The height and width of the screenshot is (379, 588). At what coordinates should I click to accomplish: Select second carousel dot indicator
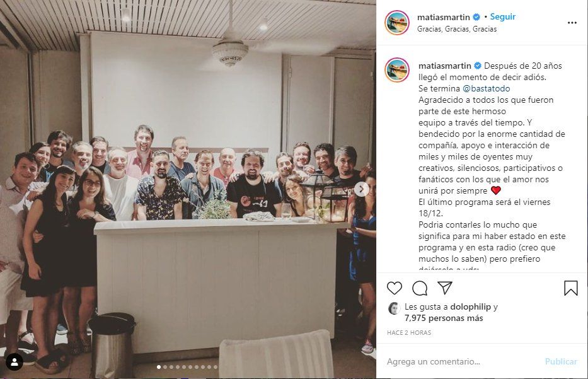[x=165, y=367]
